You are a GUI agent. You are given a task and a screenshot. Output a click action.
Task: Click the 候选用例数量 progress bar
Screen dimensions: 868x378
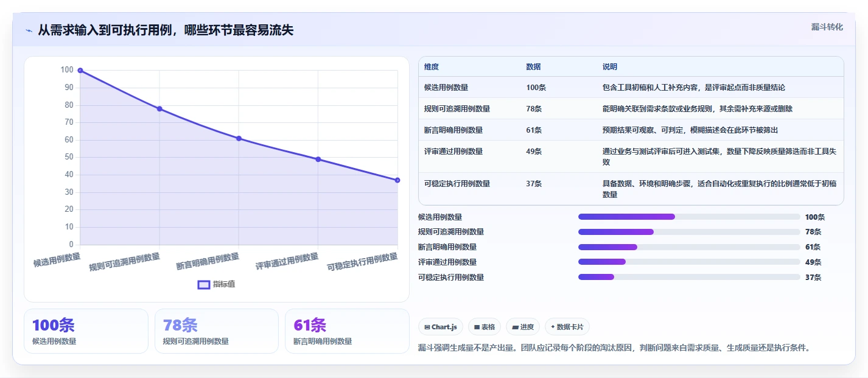click(689, 217)
